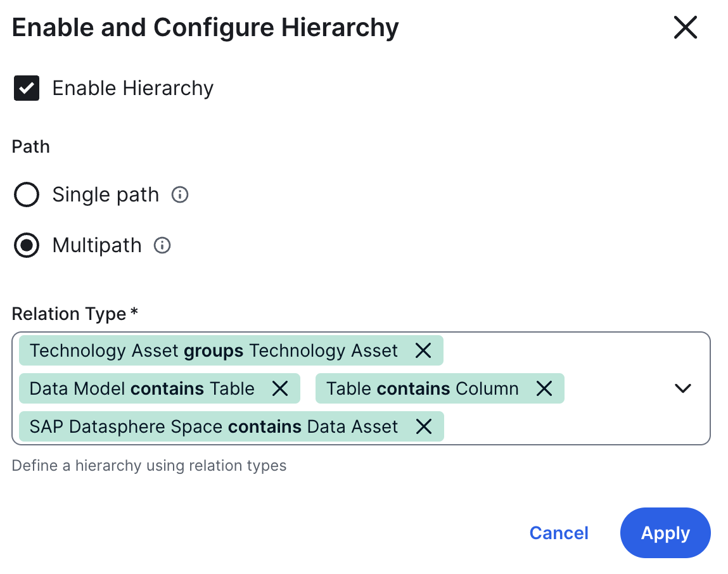Click the blue Apply button
Viewport: 728px width, 574px height.
pyautogui.click(x=665, y=533)
